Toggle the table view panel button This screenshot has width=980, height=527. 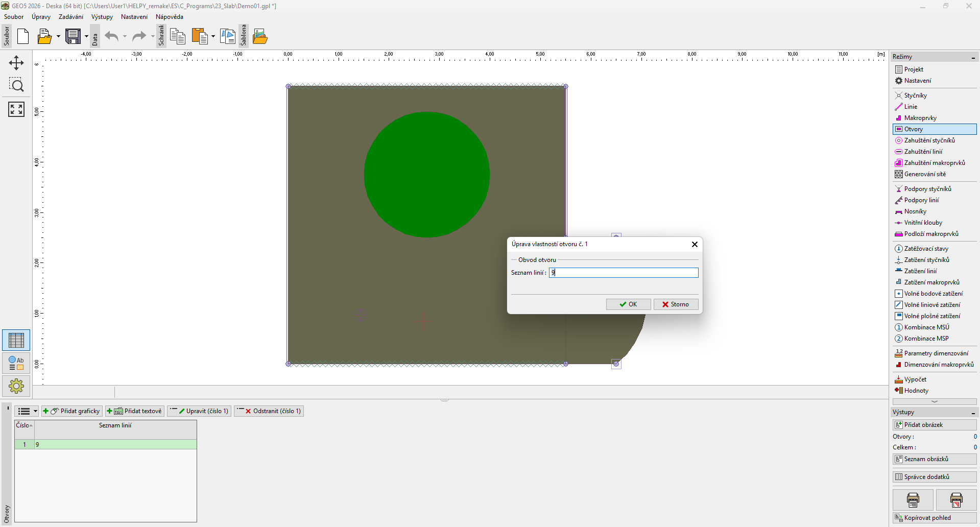click(x=16, y=340)
